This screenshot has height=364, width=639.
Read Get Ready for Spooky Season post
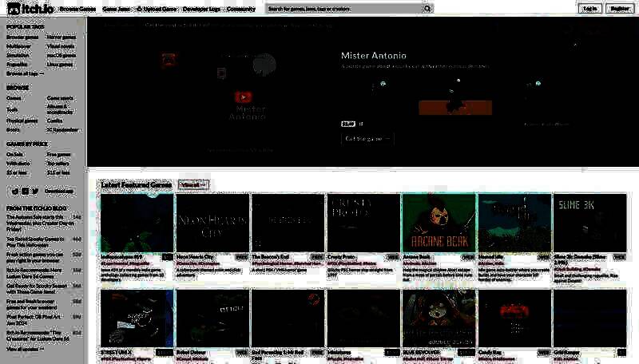pos(37,289)
